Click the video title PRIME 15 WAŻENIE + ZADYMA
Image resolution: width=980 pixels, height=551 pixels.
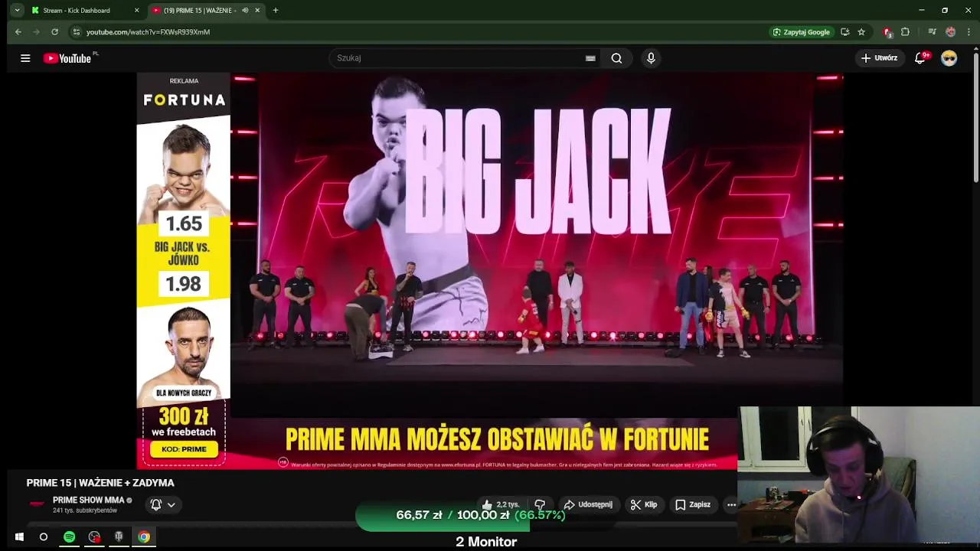click(100, 483)
